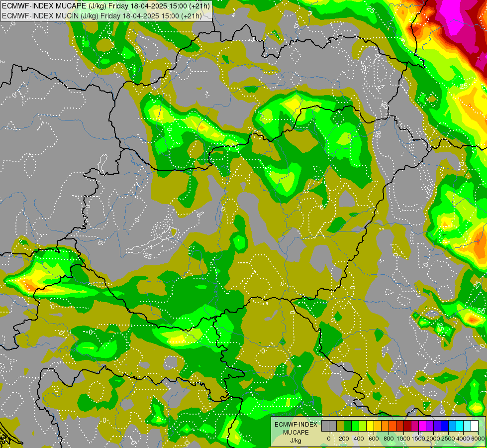Click the legend tick label 2000
The image size is (487, 448).
point(433,439)
